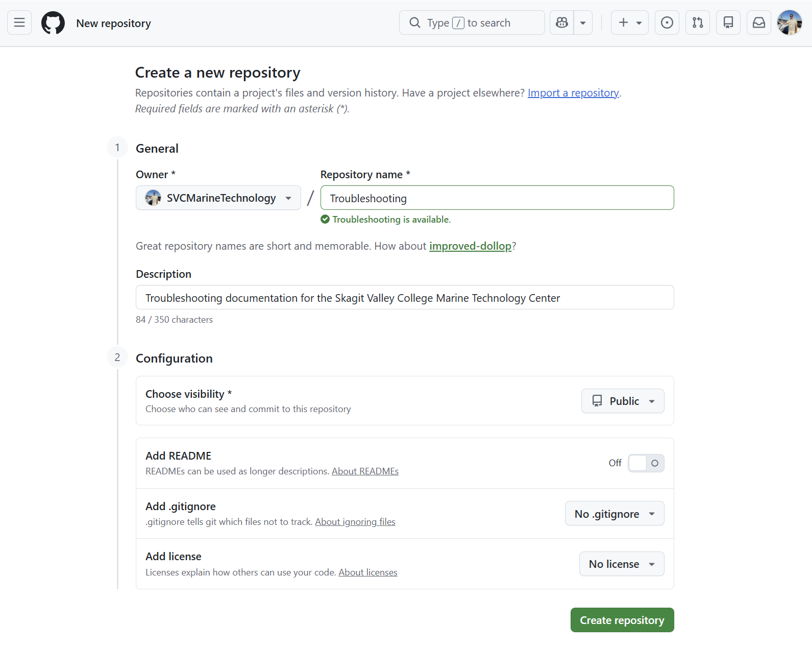Image resolution: width=812 pixels, height=648 pixels.
Task: Go to GitHub homepage via Octocat logo
Action: tap(53, 23)
